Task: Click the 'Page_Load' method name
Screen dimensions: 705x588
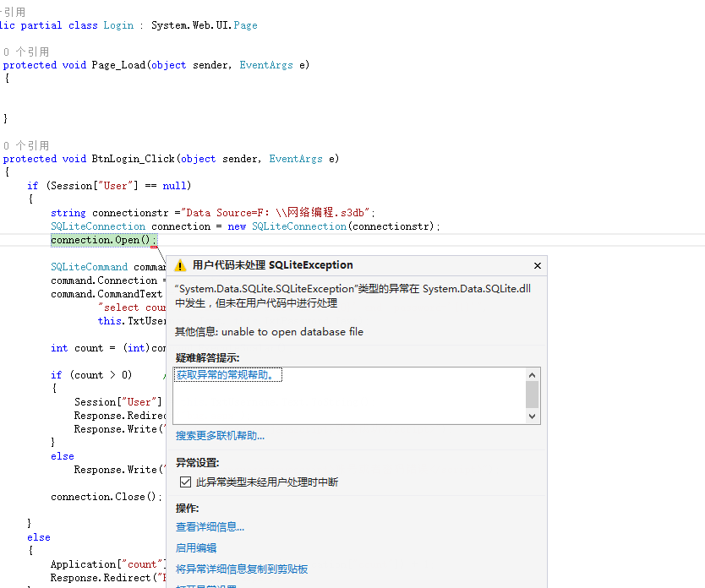Action: [118, 65]
